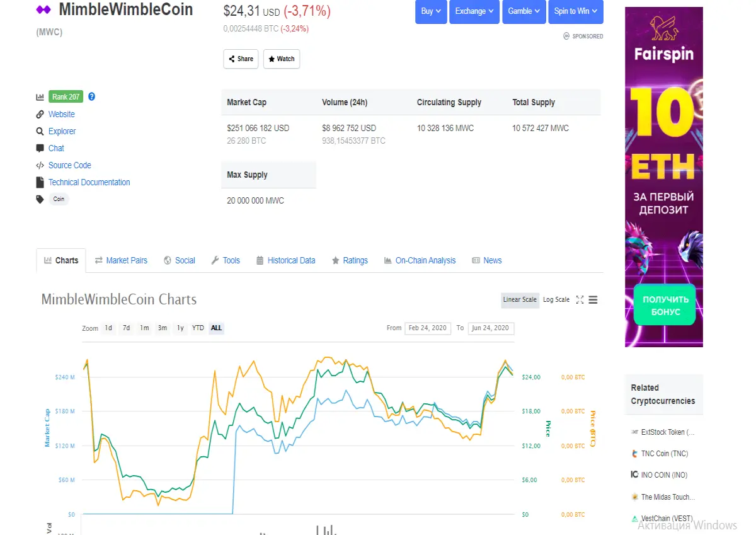Click the Coin tag label
The height and width of the screenshot is (535, 756).
click(59, 199)
